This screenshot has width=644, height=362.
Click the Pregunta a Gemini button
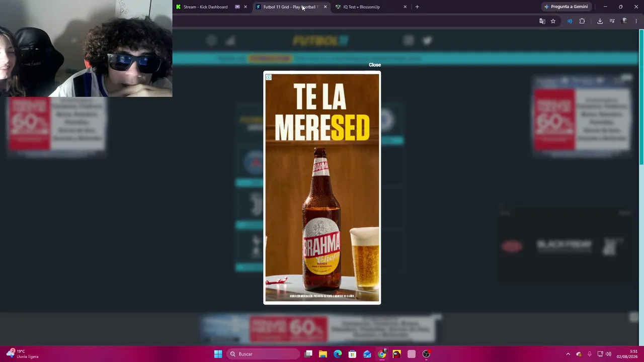tap(566, 7)
